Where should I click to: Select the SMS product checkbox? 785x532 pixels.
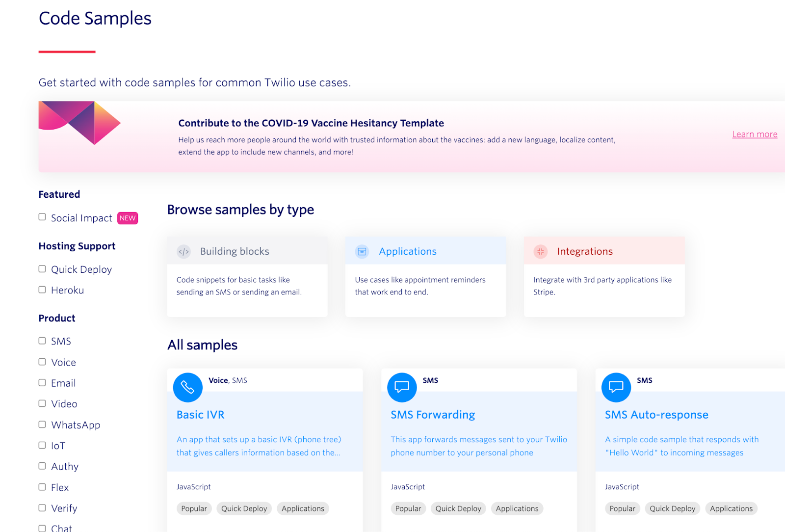(x=42, y=341)
